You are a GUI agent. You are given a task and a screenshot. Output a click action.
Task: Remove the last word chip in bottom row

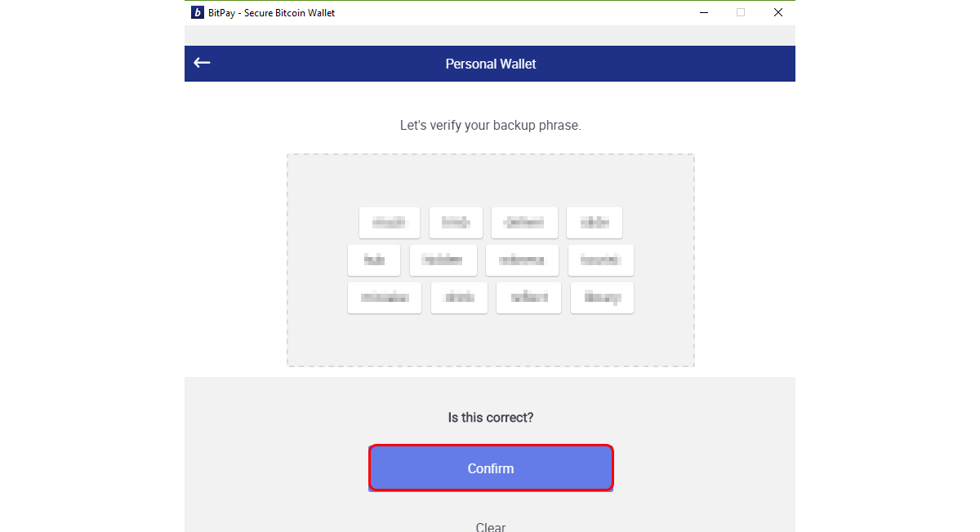602,298
